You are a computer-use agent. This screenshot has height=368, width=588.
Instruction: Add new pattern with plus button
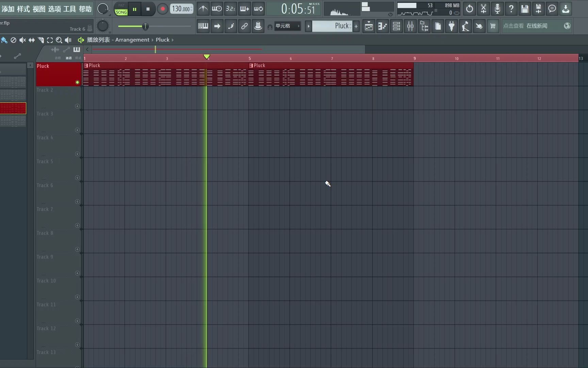click(356, 26)
